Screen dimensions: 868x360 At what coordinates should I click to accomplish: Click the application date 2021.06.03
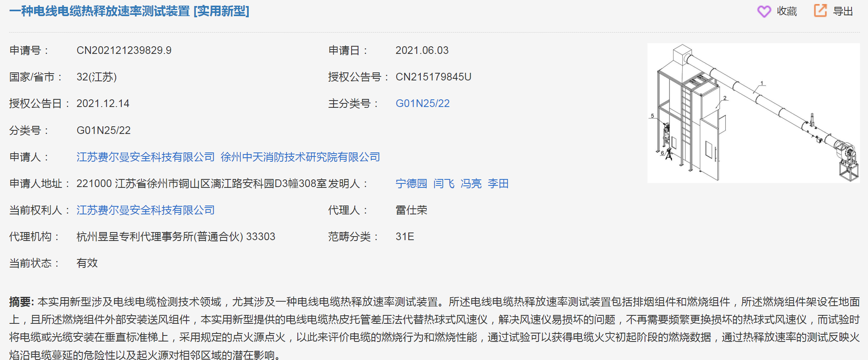(422, 50)
